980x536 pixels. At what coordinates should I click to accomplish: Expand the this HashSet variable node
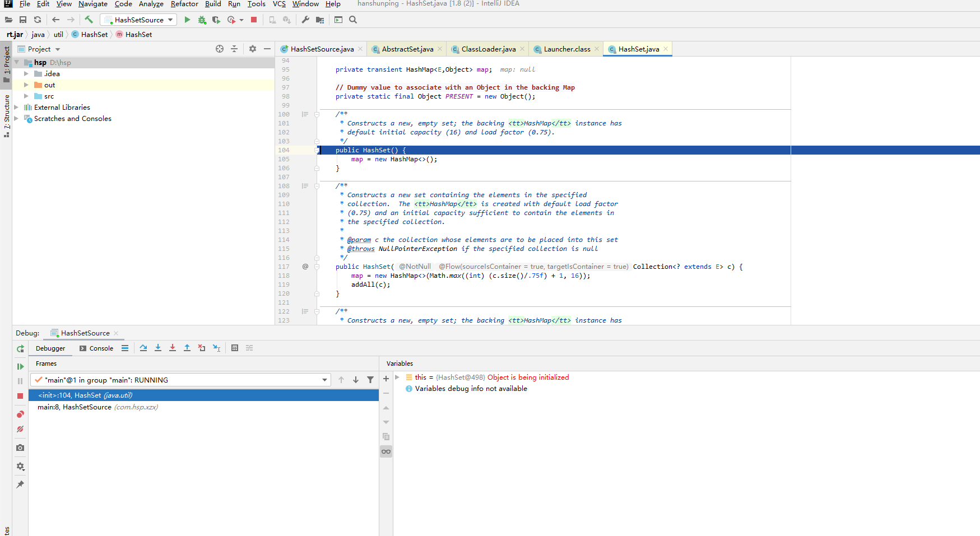(x=398, y=377)
